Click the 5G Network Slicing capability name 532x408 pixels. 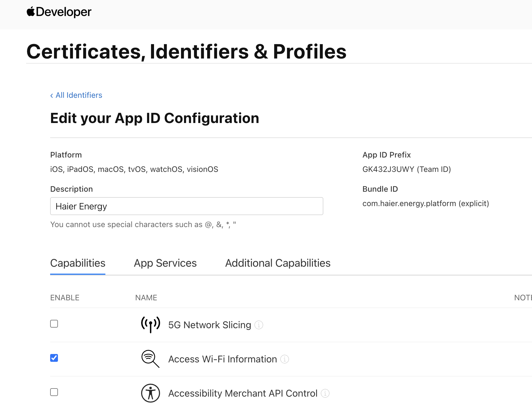(x=210, y=325)
